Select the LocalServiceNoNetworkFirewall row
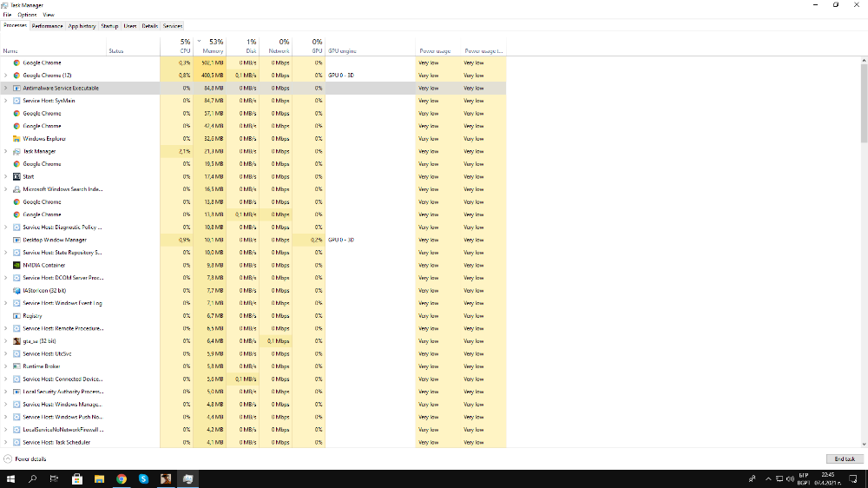The image size is (868, 488). point(253,430)
